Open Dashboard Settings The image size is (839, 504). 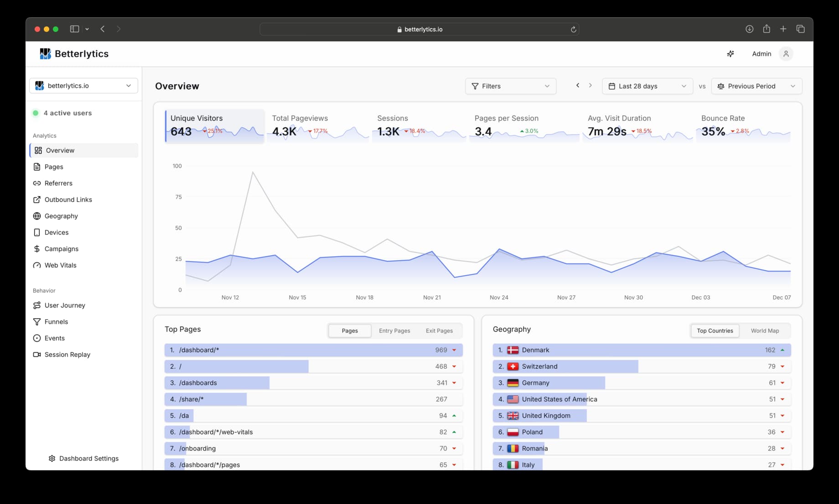83,458
